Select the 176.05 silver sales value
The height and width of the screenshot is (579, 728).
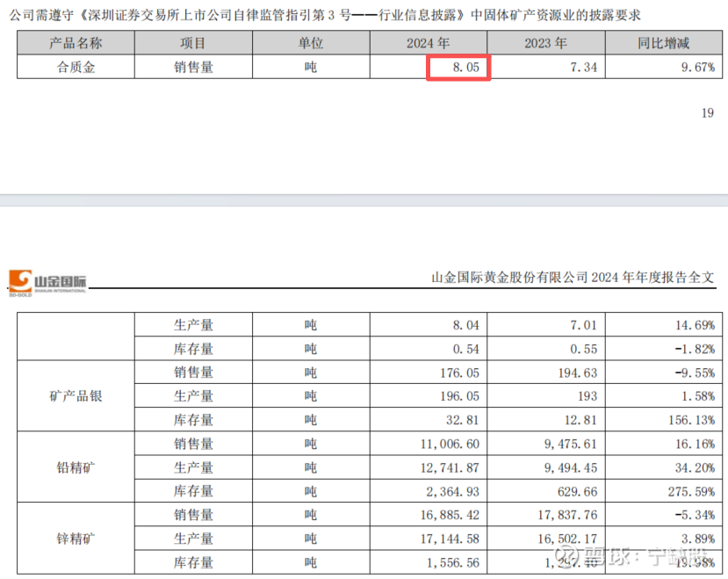point(459,373)
